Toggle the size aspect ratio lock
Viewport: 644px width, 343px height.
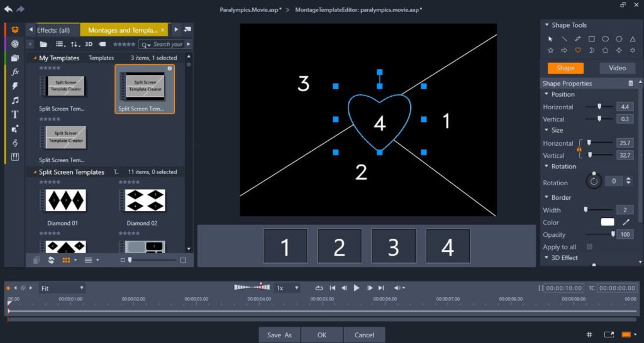pos(579,149)
